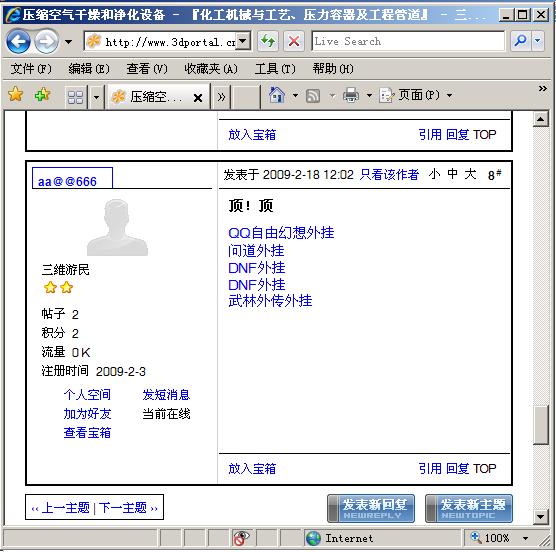This screenshot has width=556, height=552.
Task: Open the 武林外传外挂 link
Action: [x=270, y=301]
